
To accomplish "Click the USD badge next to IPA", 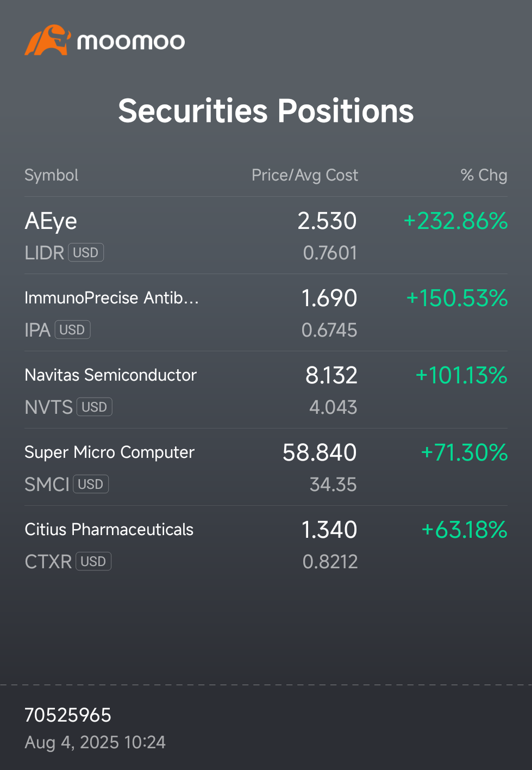I will [72, 330].
